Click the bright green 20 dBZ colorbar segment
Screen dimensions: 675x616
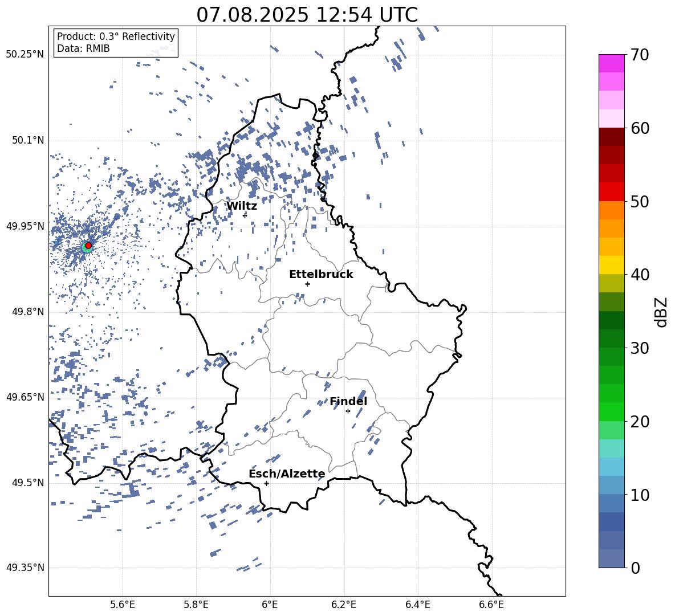point(612,411)
